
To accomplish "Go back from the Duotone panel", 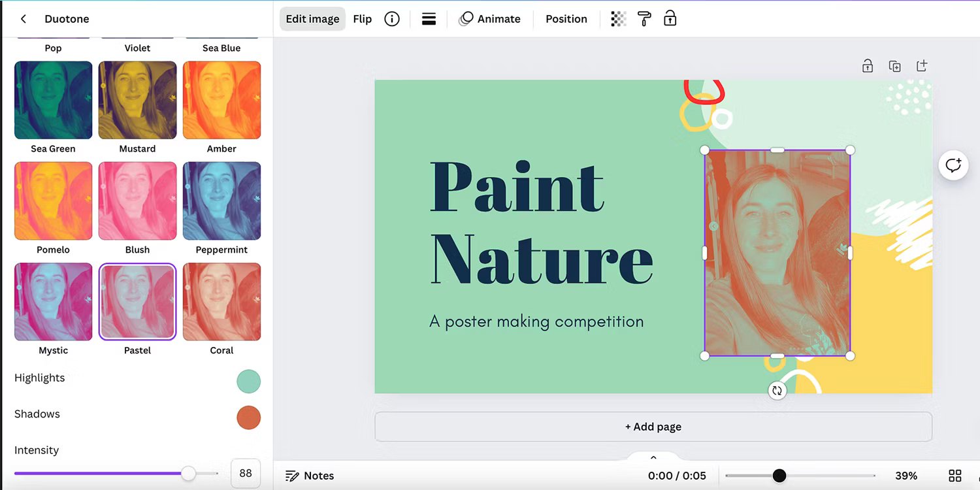I will tap(23, 19).
